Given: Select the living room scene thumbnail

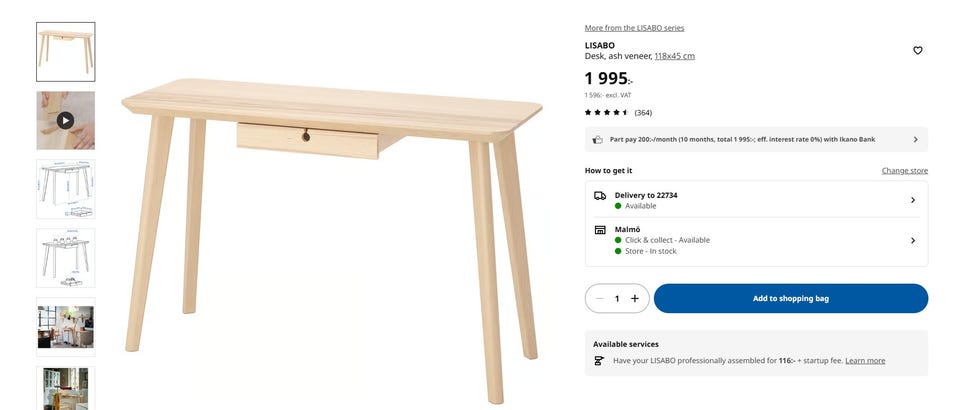Looking at the screenshot, I should click(x=66, y=327).
